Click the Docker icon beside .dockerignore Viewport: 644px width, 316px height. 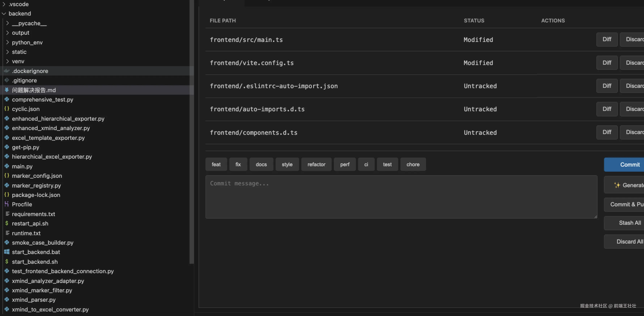point(7,71)
